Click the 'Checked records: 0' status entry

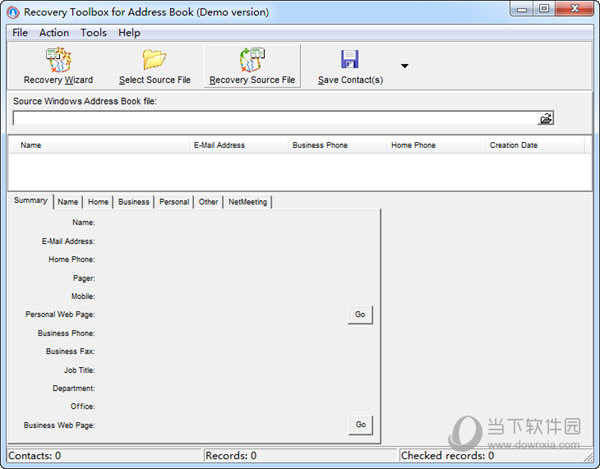447,456
